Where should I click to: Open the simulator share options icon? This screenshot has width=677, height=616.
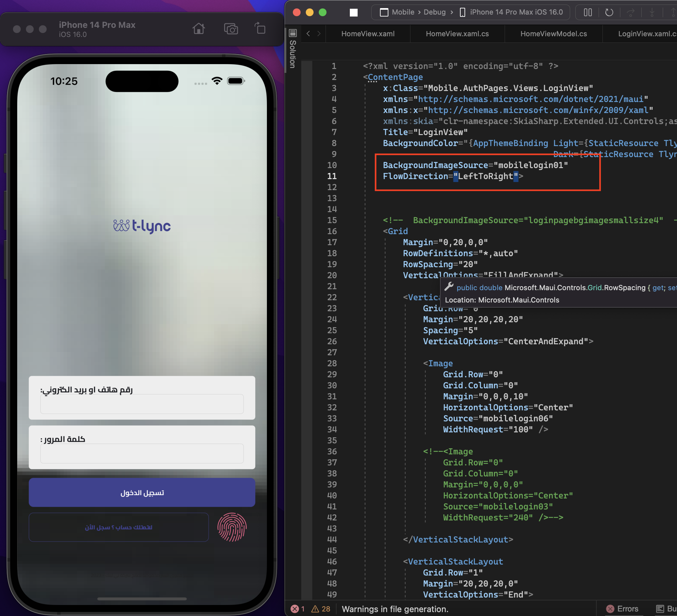[x=260, y=29]
